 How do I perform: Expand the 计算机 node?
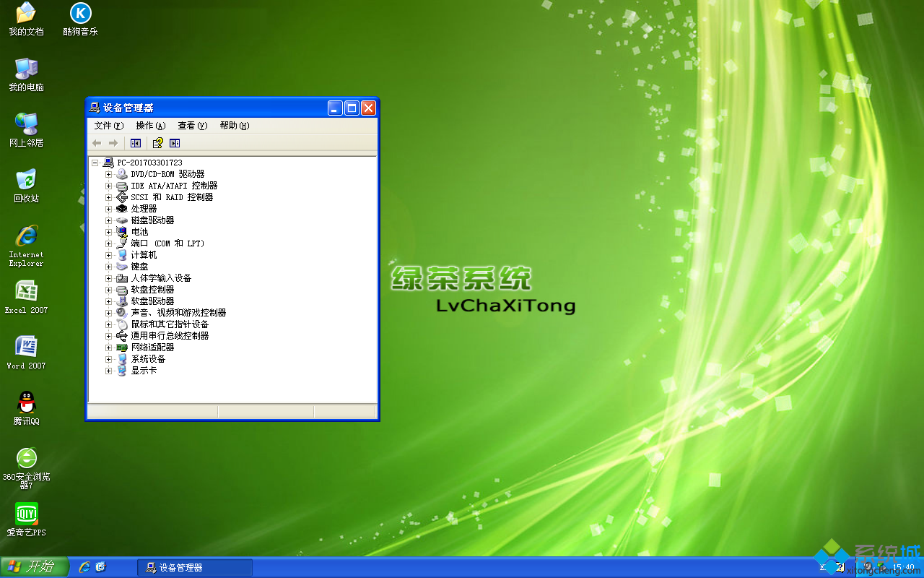pos(108,255)
